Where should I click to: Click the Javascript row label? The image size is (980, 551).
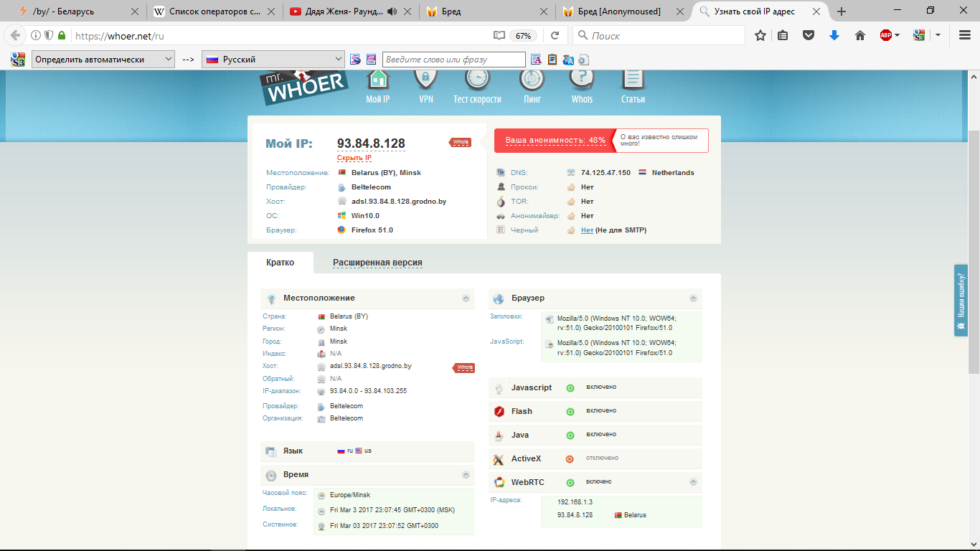[x=532, y=387]
